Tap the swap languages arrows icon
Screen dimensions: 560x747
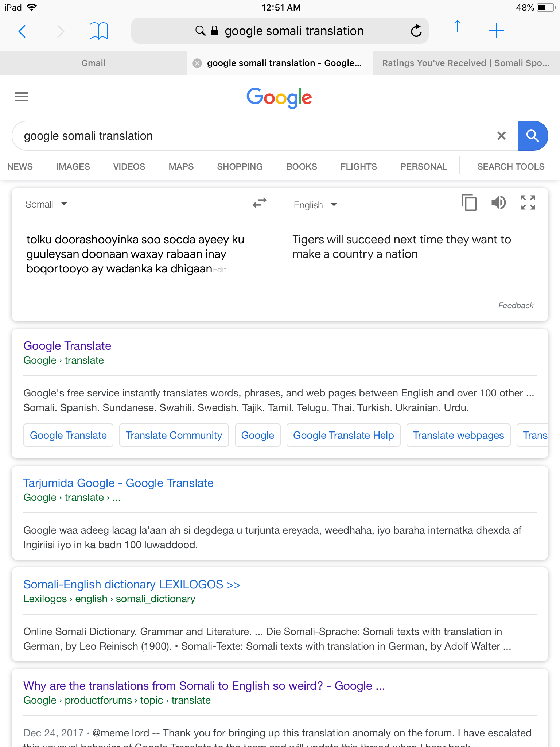coord(260,202)
